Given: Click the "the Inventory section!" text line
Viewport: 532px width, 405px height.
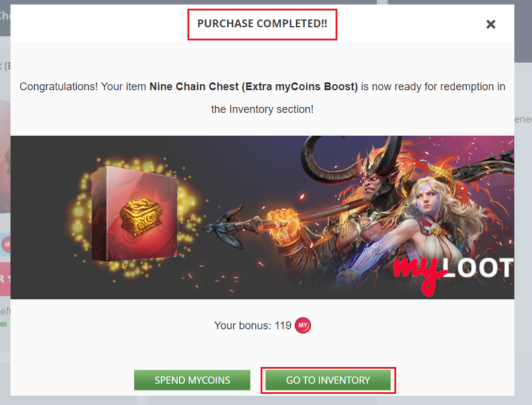Looking at the screenshot, I should [x=262, y=109].
